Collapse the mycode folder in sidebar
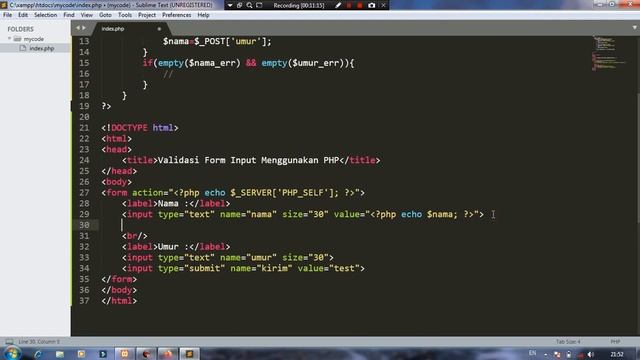The height and width of the screenshot is (360, 640). (x=10, y=39)
